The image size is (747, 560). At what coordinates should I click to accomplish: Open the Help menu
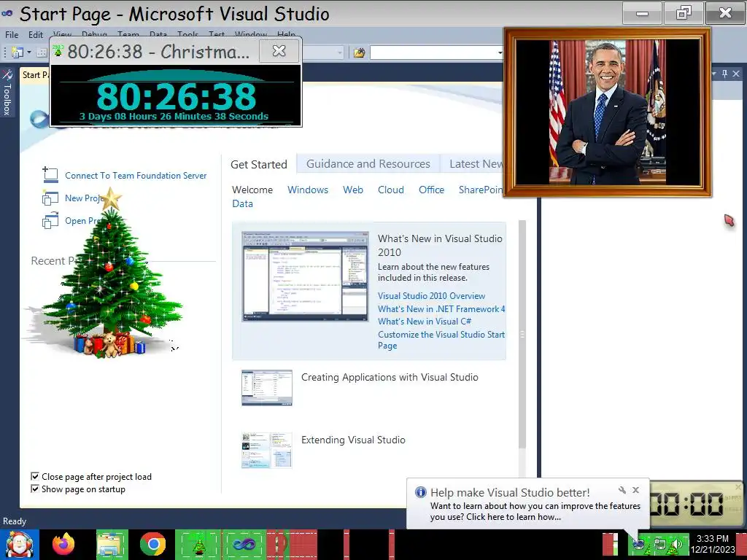286,35
